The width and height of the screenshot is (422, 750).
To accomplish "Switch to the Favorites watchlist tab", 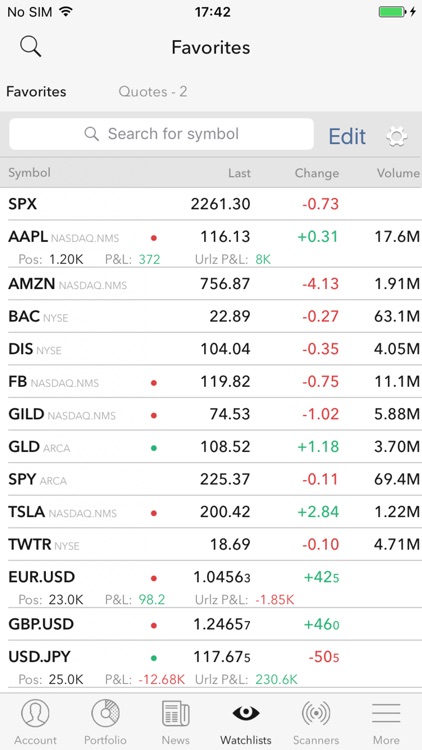I will click(36, 91).
